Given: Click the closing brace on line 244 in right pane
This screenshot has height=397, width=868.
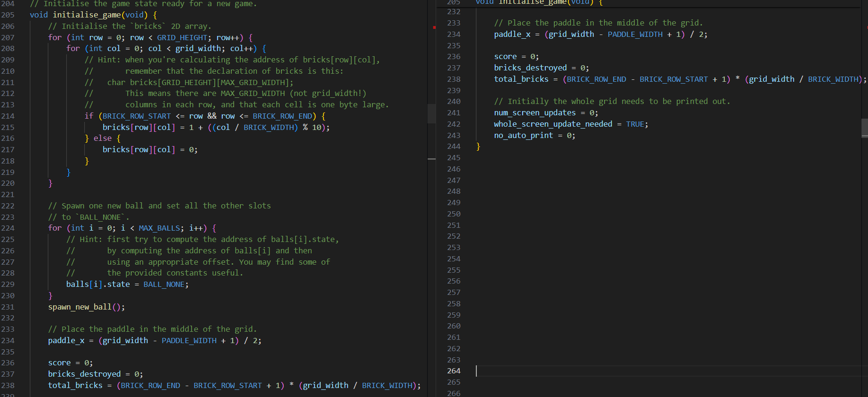Looking at the screenshot, I should tap(478, 147).
